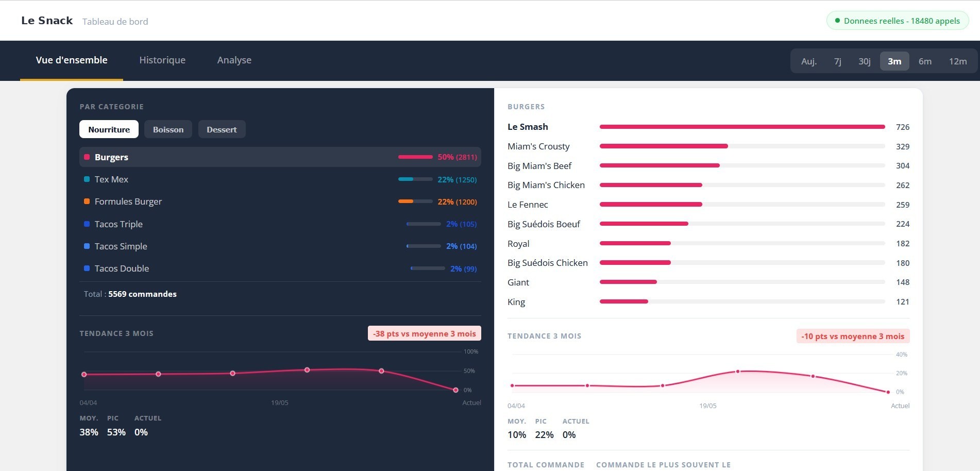Click the Miam's Crousty burger label

pos(538,146)
